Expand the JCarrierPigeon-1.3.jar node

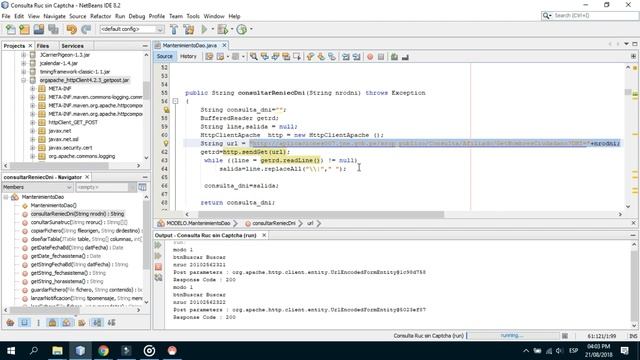[23, 55]
